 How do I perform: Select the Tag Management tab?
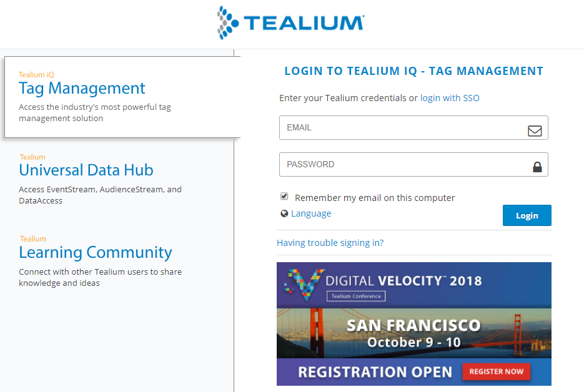122,97
